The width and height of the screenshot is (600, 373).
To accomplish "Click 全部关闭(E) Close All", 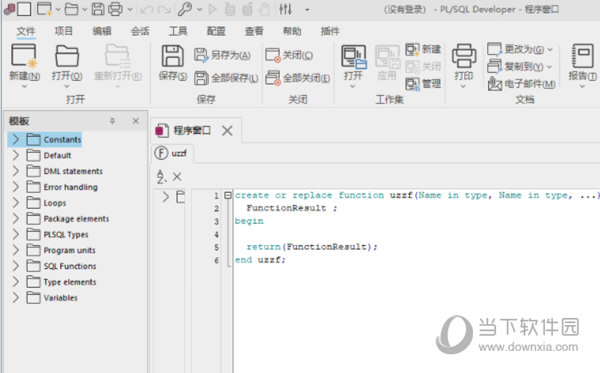I will click(297, 78).
